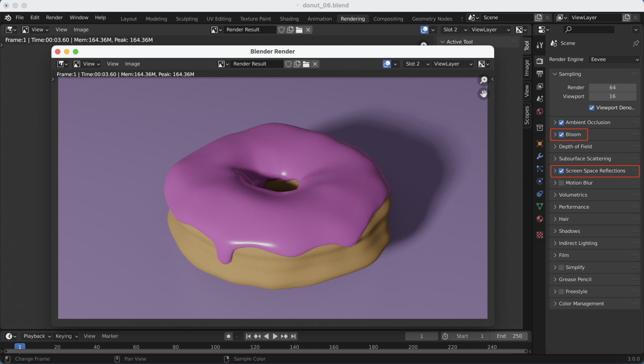This screenshot has width=644, height=364.
Task: Click the zoom magnifier gizmo in render view
Action: click(x=483, y=80)
